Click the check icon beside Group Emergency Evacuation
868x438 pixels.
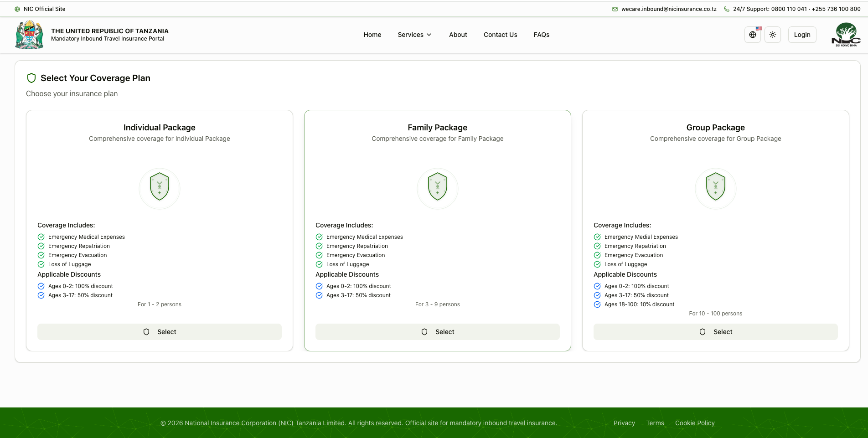597,255
